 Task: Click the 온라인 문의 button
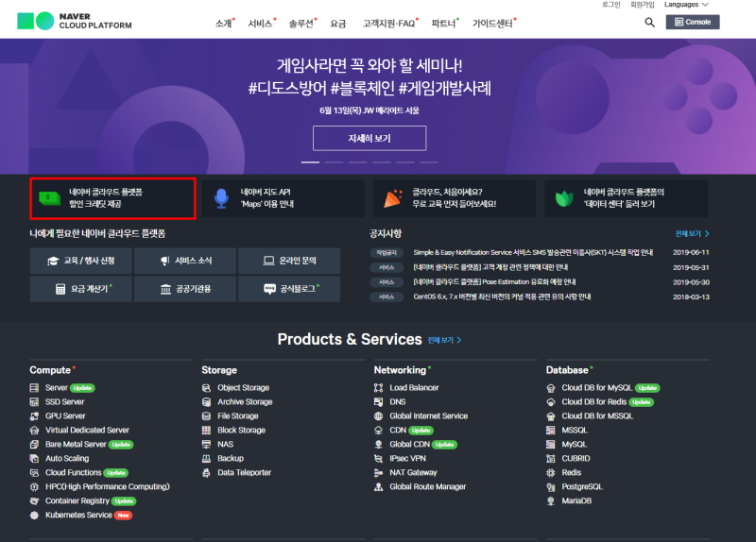(289, 261)
